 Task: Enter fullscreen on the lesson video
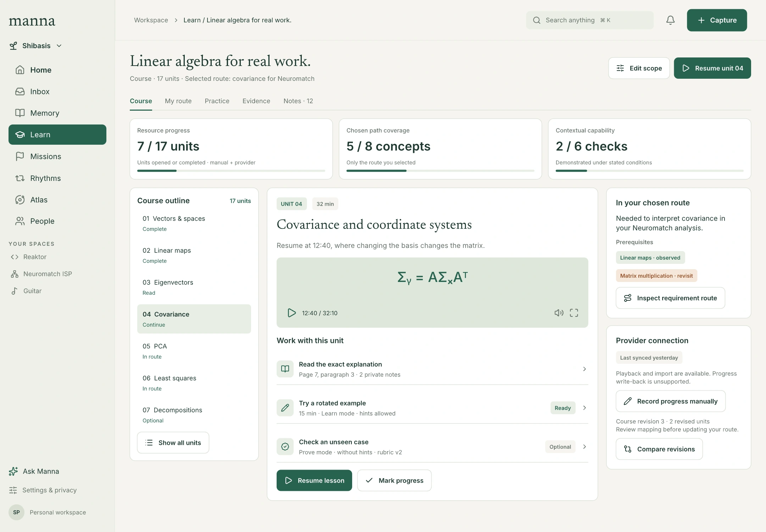pyautogui.click(x=574, y=313)
